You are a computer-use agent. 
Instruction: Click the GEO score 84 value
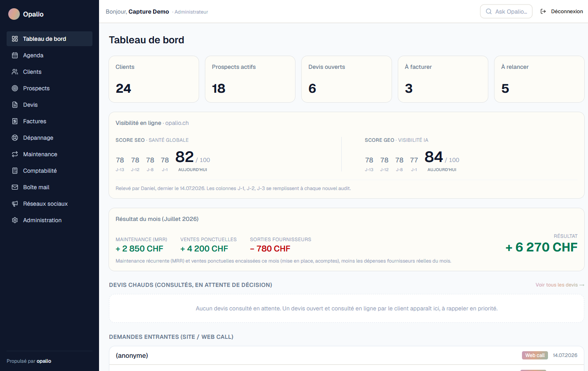(x=434, y=157)
